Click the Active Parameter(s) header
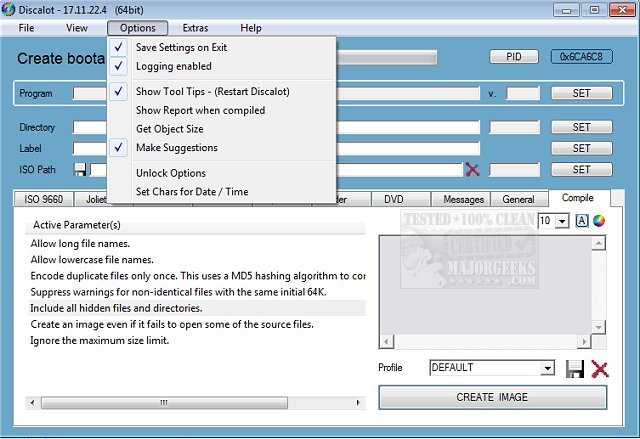 [196, 225]
